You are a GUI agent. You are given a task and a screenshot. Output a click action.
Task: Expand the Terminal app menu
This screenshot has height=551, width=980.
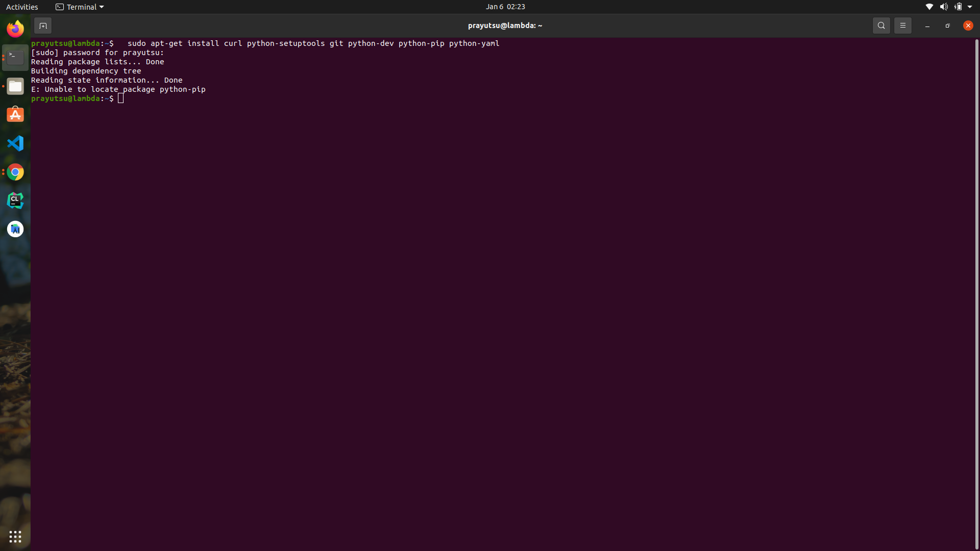80,7
